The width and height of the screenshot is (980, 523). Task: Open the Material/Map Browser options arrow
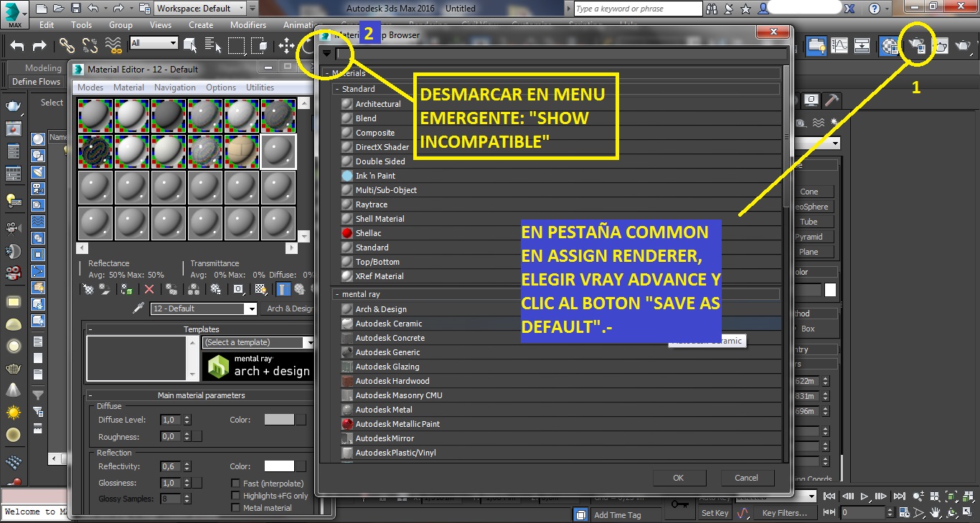point(327,53)
